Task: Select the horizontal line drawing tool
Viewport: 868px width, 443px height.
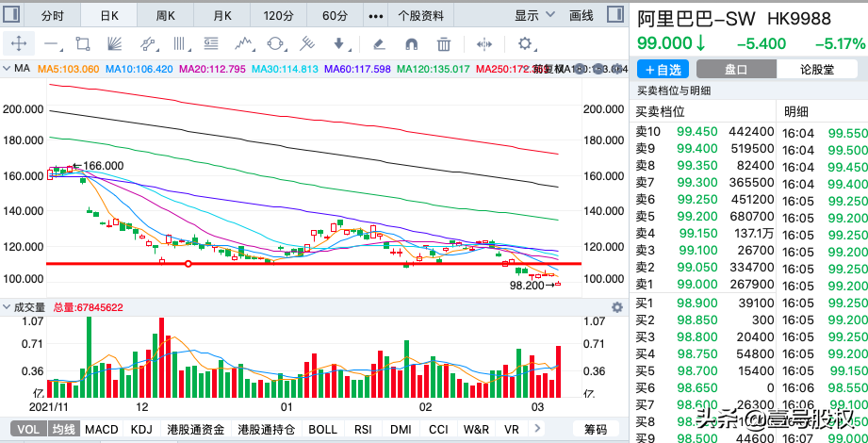Action: click(52, 43)
